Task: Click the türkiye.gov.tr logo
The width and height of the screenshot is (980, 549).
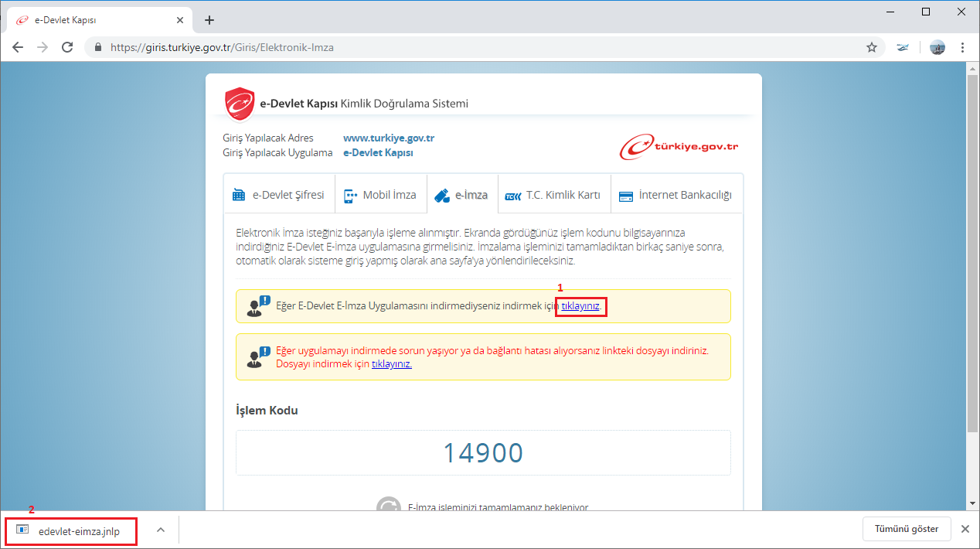Action: click(x=679, y=146)
